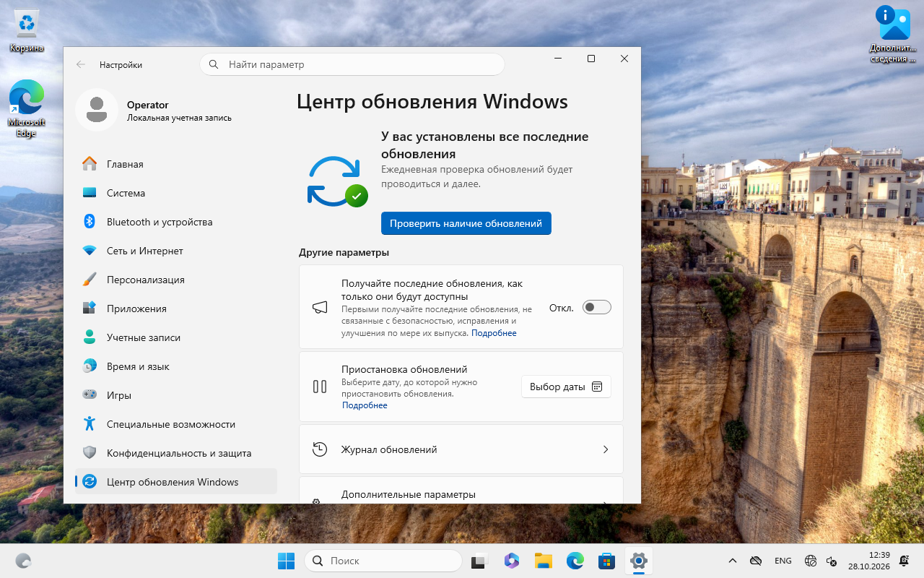924x578 pixels.
Task: Expand Журнал обновлений chevron arrow
Action: click(606, 449)
